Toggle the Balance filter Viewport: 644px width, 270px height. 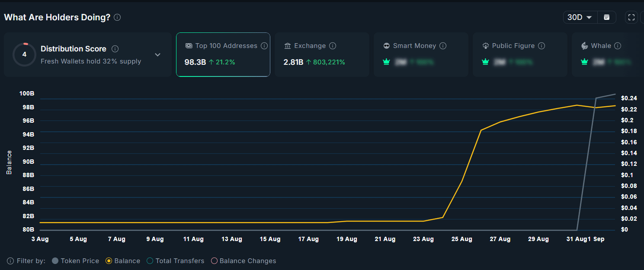123,261
